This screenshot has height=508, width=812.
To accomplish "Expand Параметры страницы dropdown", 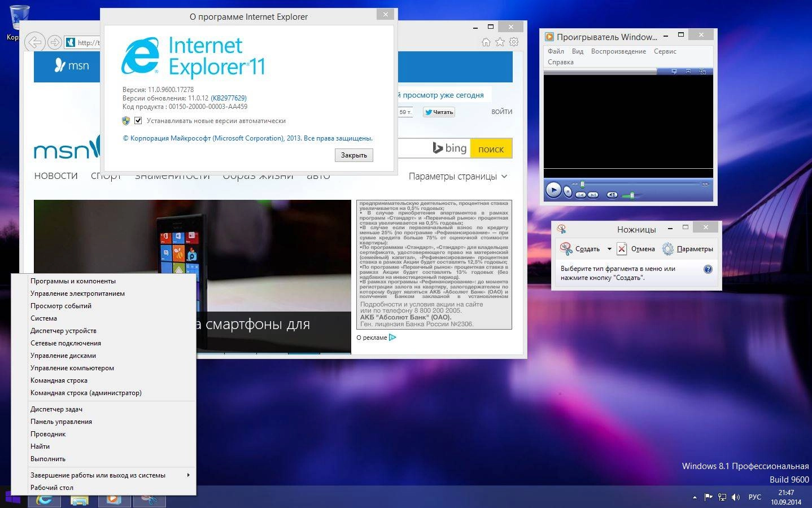I will tap(458, 176).
